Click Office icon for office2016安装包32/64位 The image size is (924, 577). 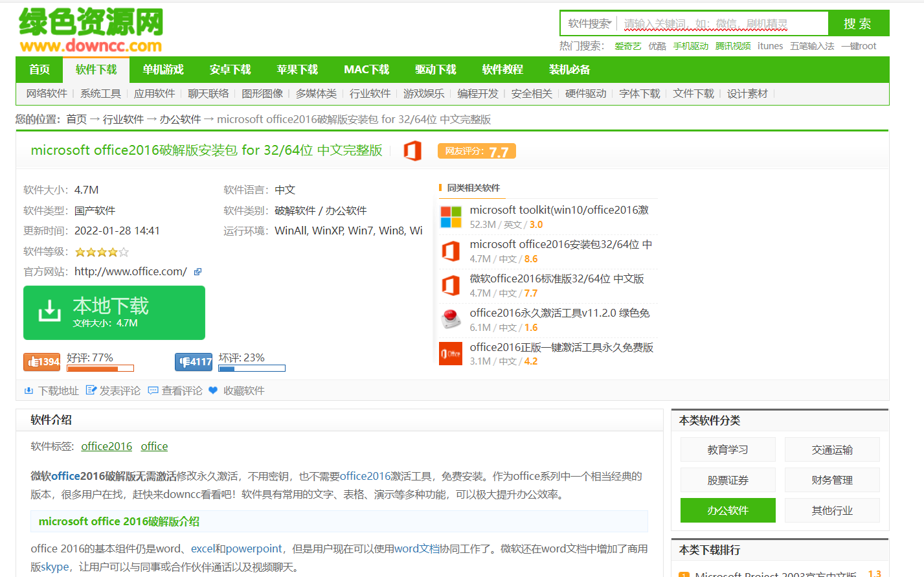tap(451, 251)
